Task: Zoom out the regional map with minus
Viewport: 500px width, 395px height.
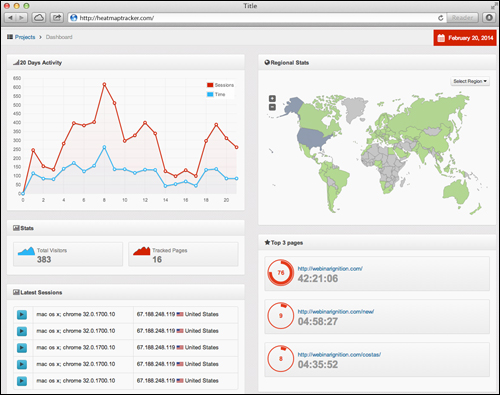Action: point(272,107)
